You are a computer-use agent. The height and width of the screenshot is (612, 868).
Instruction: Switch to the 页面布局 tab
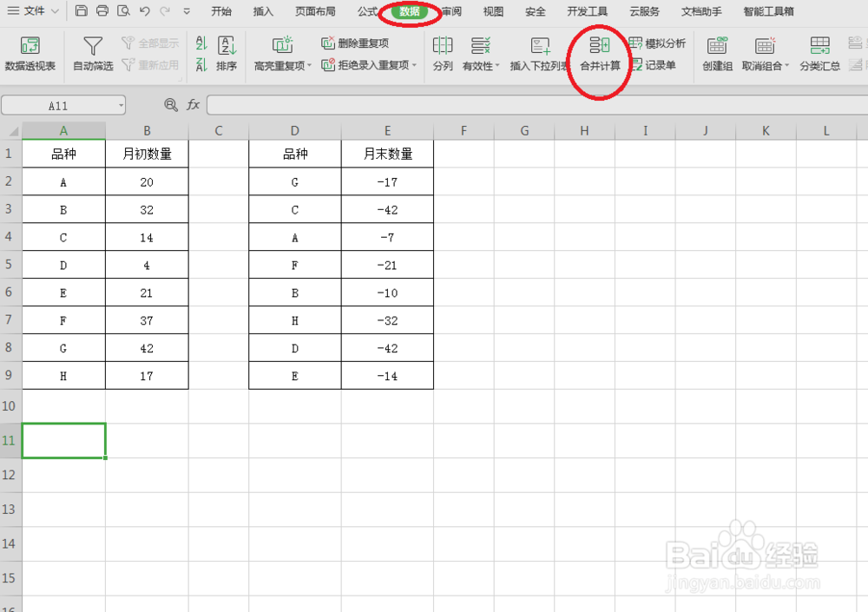tap(315, 11)
